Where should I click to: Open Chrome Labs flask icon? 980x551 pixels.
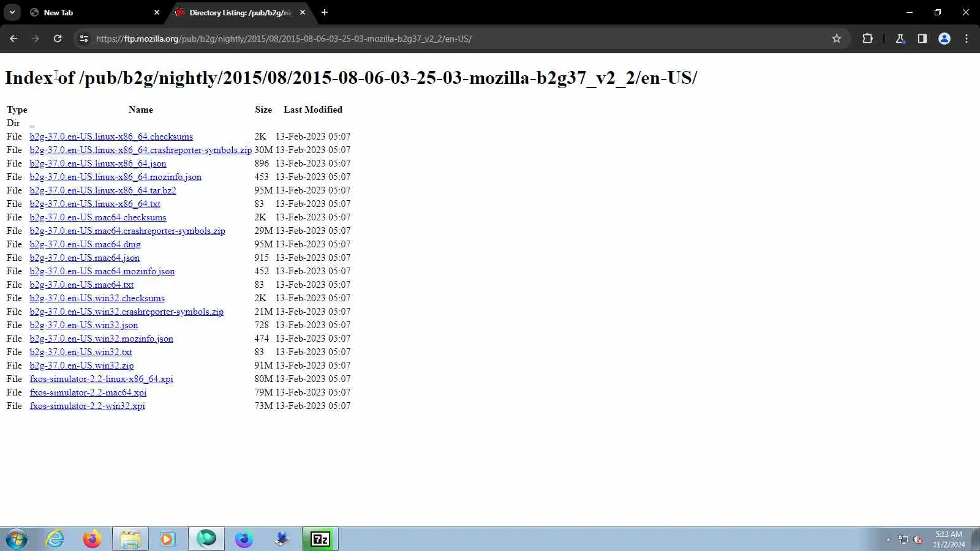900,39
